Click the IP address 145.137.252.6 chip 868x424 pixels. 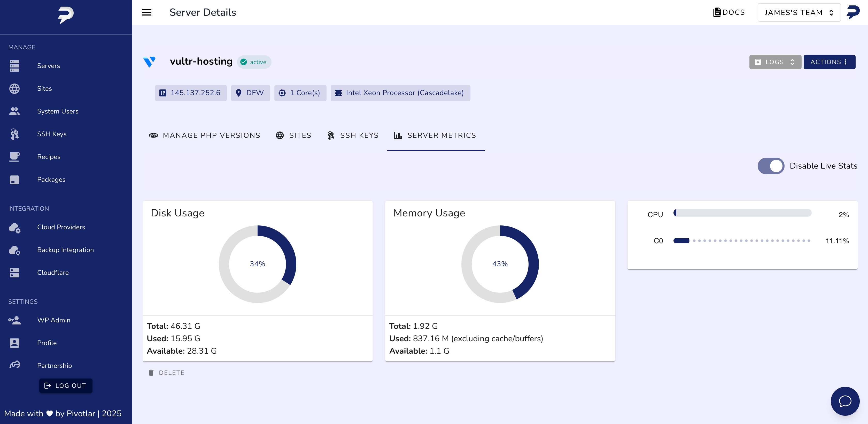(x=191, y=93)
